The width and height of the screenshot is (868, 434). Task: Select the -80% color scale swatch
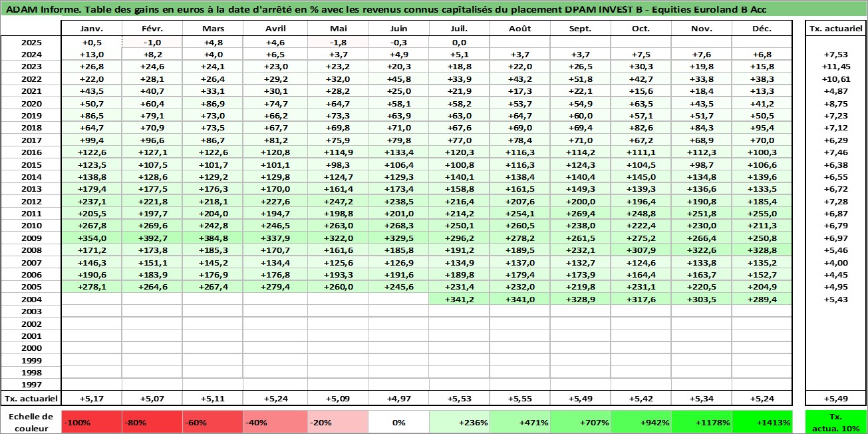(152, 422)
